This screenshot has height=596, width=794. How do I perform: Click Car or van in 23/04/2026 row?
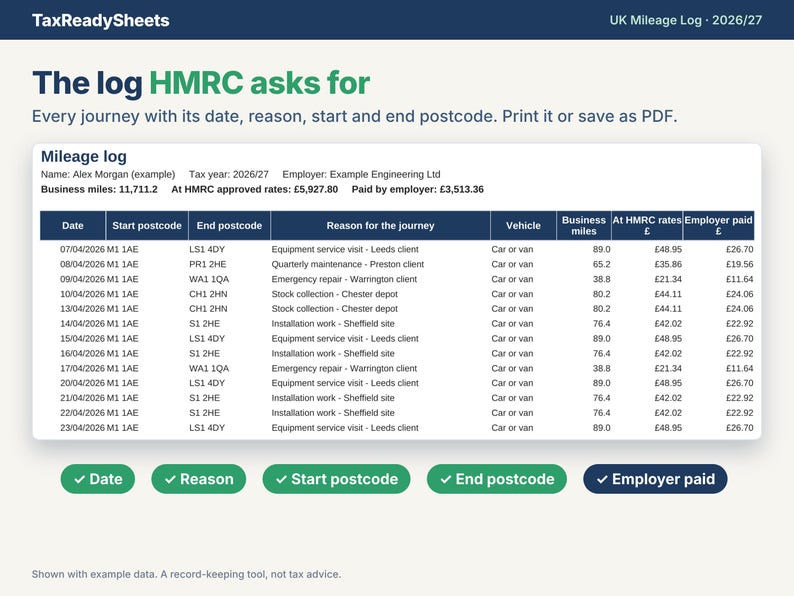(512, 428)
